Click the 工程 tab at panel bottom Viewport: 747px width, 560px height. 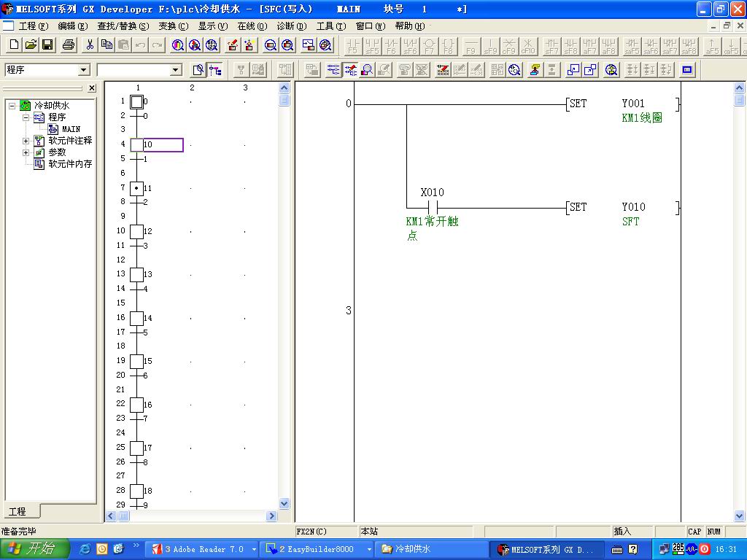pos(18,511)
